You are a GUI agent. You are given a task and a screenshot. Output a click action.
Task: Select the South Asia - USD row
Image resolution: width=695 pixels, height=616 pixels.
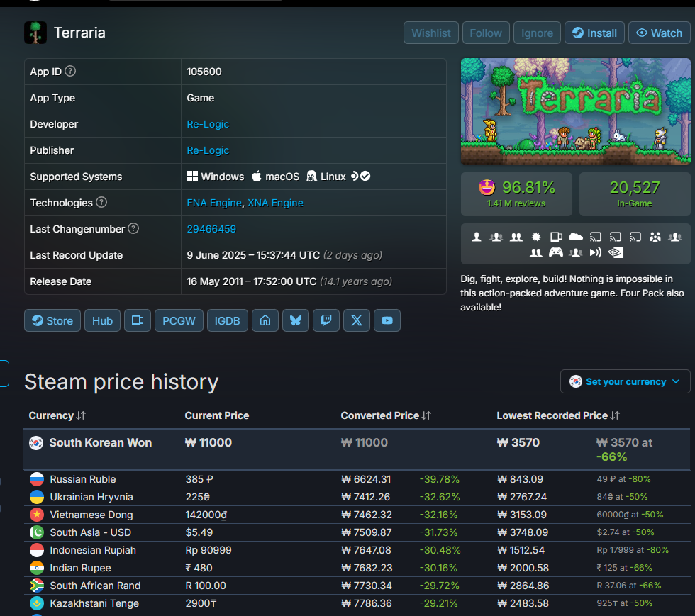[357, 532]
